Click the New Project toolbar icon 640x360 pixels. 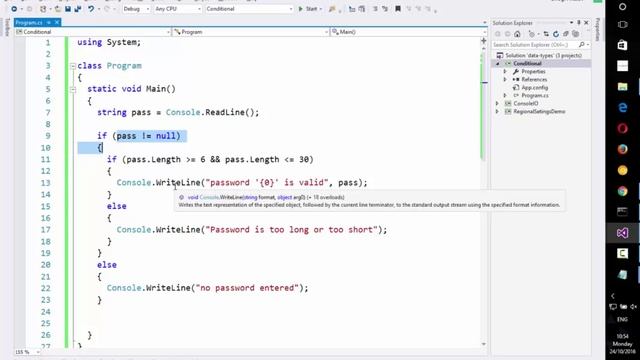pyautogui.click(x=43, y=9)
